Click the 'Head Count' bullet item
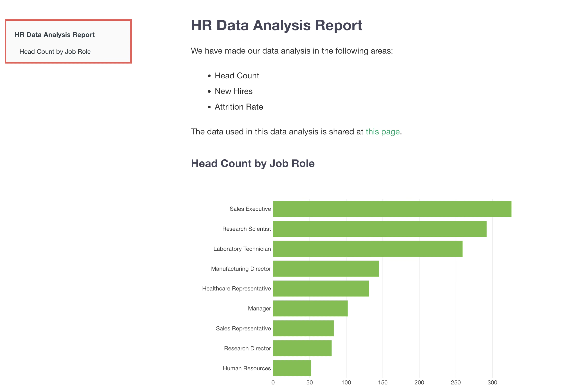The height and width of the screenshot is (392, 588). click(x=237, y=76)
